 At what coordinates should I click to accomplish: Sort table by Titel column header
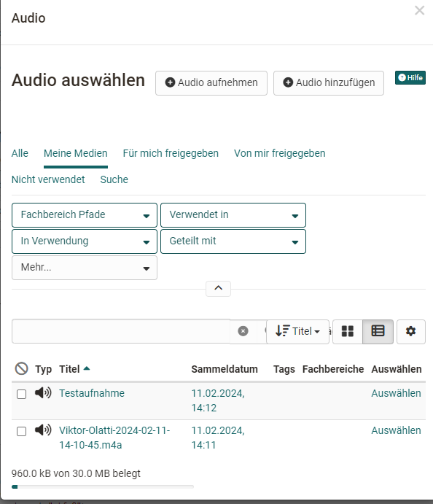pyautogui.click(x=69, y=369)
